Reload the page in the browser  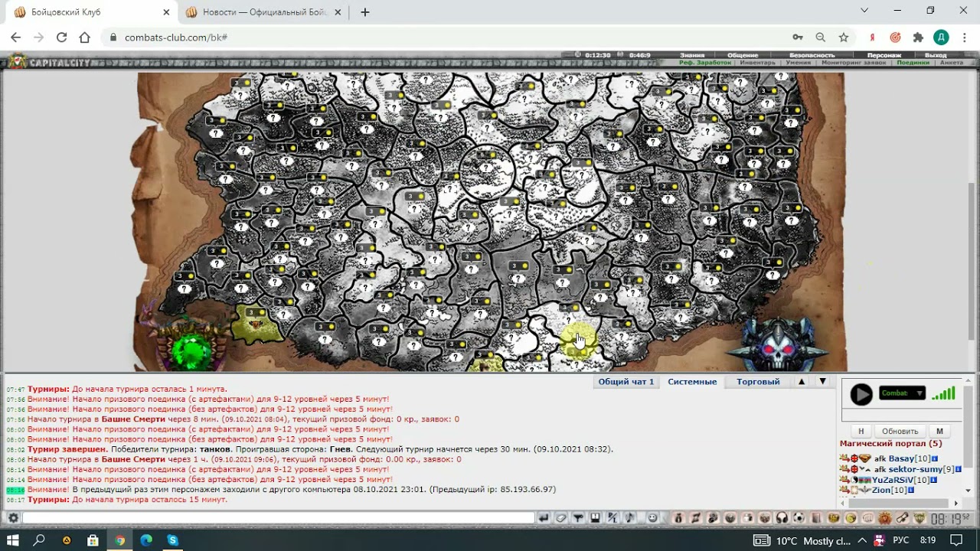click(x=61, y=37)
